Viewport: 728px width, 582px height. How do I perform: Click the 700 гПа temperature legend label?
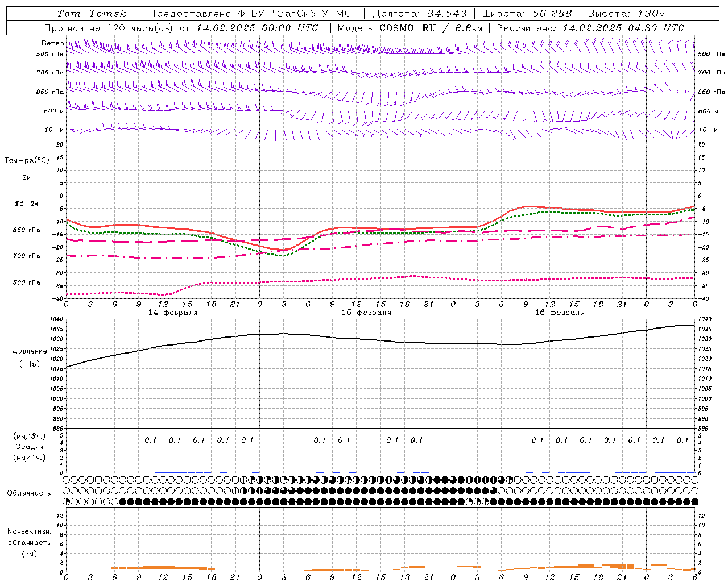tap(27, 256)
